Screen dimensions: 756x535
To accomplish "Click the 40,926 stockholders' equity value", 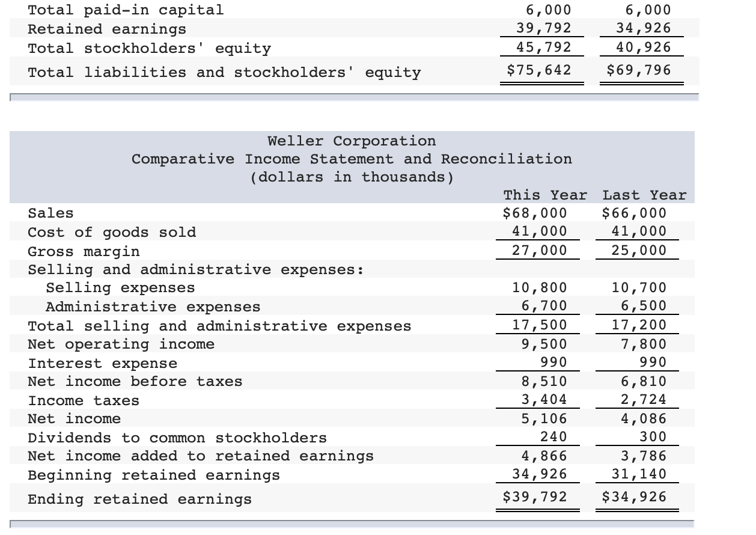I will click(644, 47).
